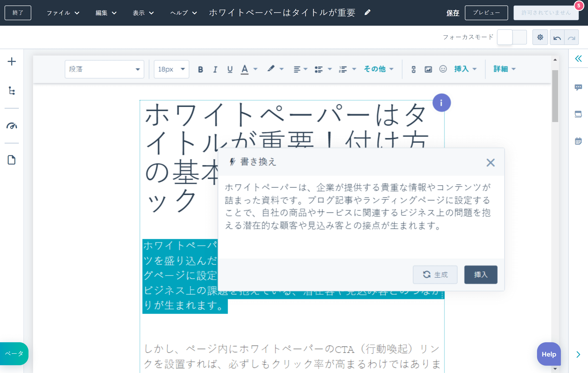
Task: Click the generated rewrite text in popup
Action: click(358, 206)
